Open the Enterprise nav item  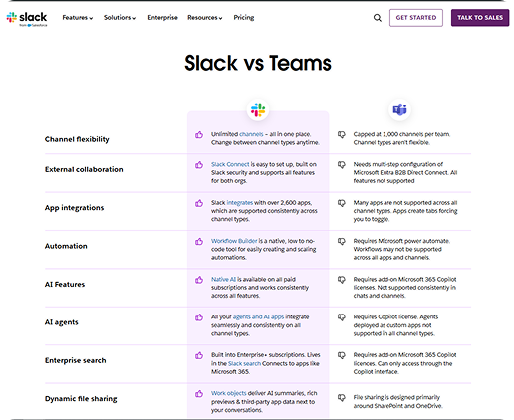(x=162, y=18)
